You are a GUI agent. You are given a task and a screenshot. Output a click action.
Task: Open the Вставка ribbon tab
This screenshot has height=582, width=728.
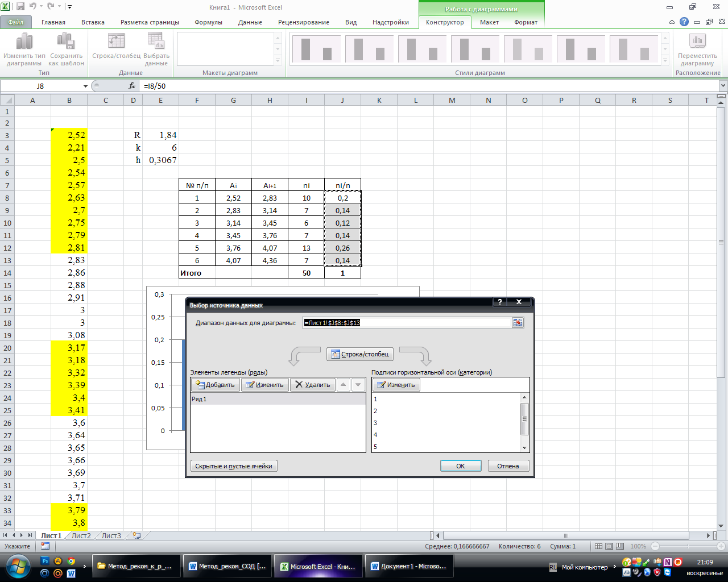93,22
